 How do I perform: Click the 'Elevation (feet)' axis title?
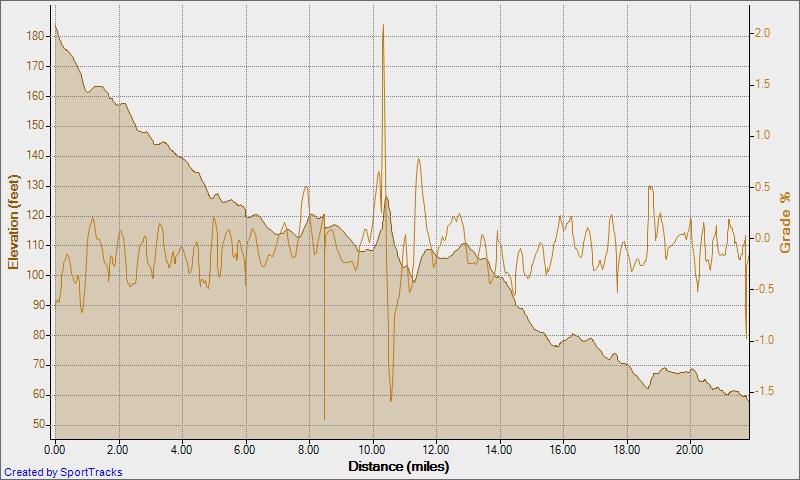(x=13, y=222)
